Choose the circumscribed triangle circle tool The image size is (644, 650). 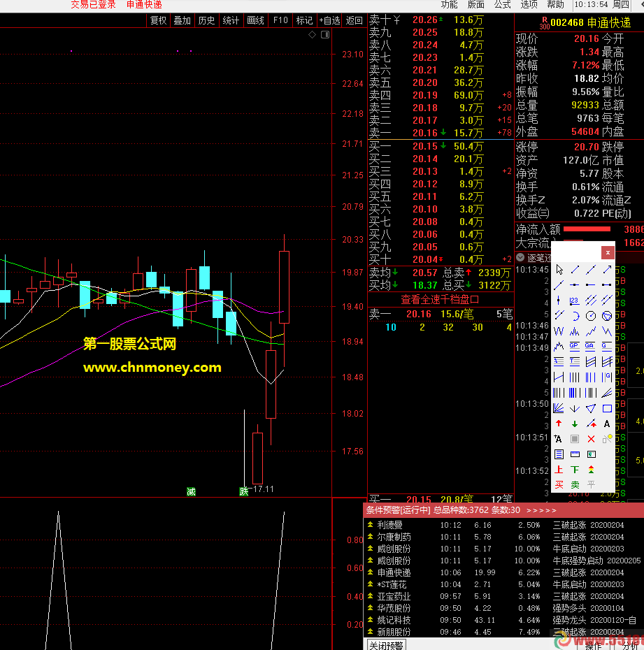pos(607,316)
